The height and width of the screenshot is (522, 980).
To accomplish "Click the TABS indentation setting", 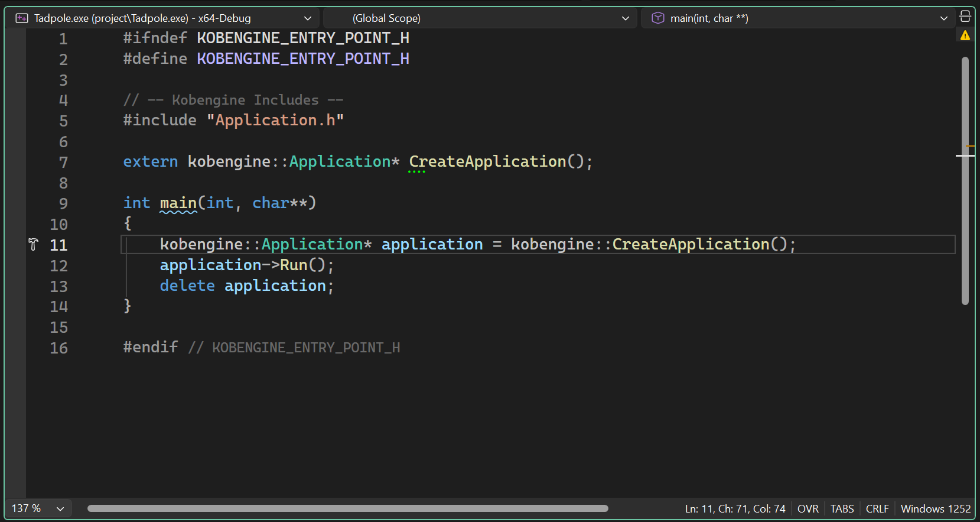I will point(842,508).
